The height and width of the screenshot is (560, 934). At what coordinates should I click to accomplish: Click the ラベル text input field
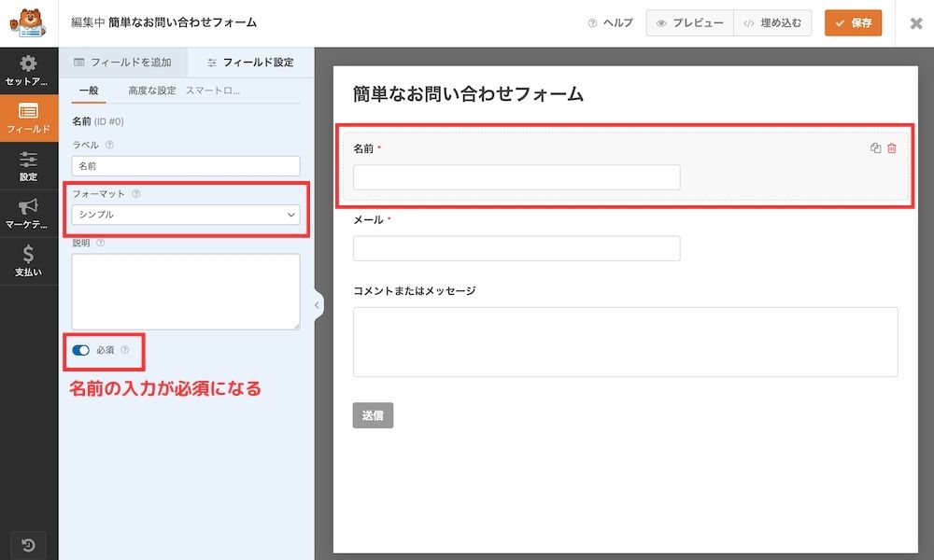pos(186,166)
